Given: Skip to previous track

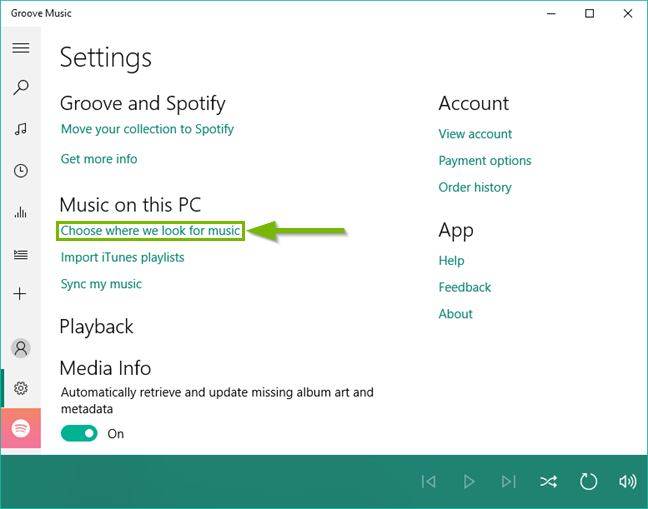Looking at the screenshot, I should pos(429,481).
